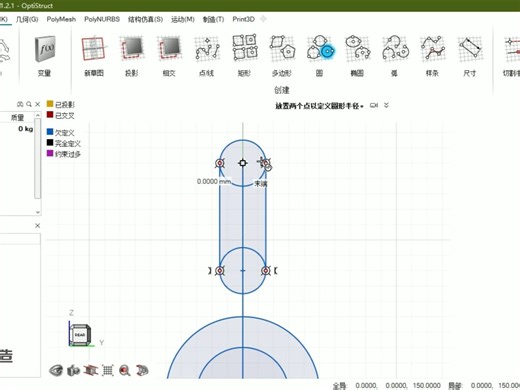
Task: Click the dark red 已交叉 legend swatch
Action: click(50, 115)
